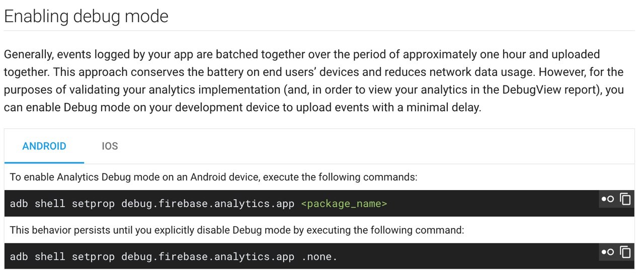
Task: Switch to the IOS tab
Action: pyautogui.click(x=110, y=146)
